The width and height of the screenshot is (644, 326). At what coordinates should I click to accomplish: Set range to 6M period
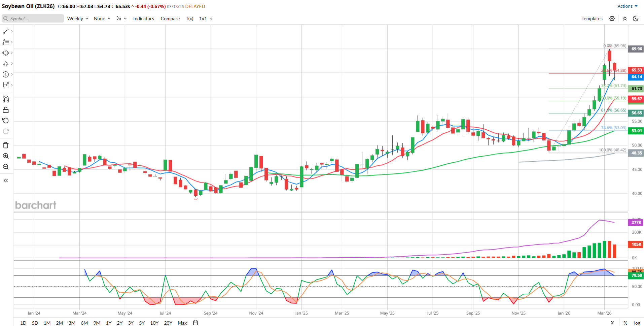[84, 323]
